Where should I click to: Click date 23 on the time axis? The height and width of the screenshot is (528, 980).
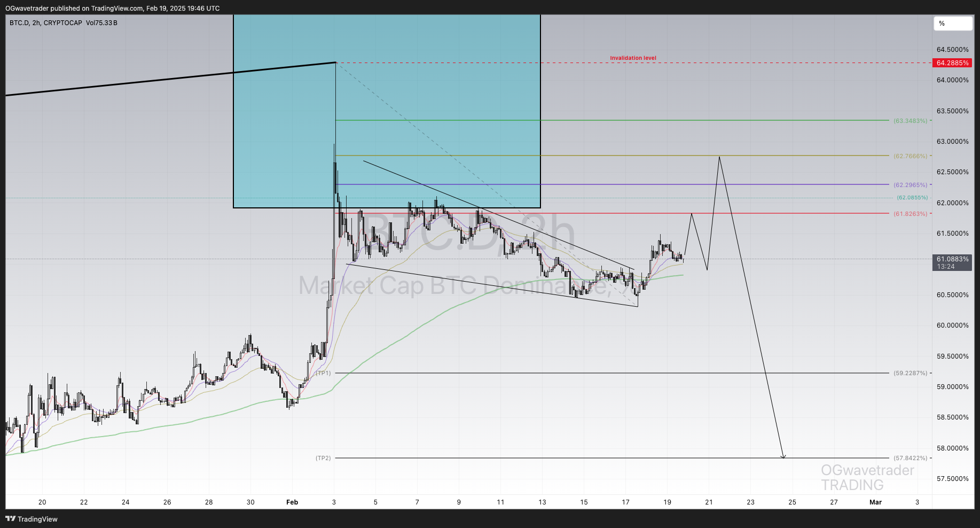tap(750, 502)
